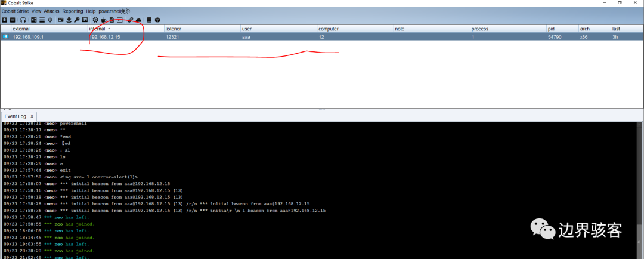The height and width of the screenshot is (259, 644).
Task: Switch to Target Table crosshair icon
Action: click(50, 20)
